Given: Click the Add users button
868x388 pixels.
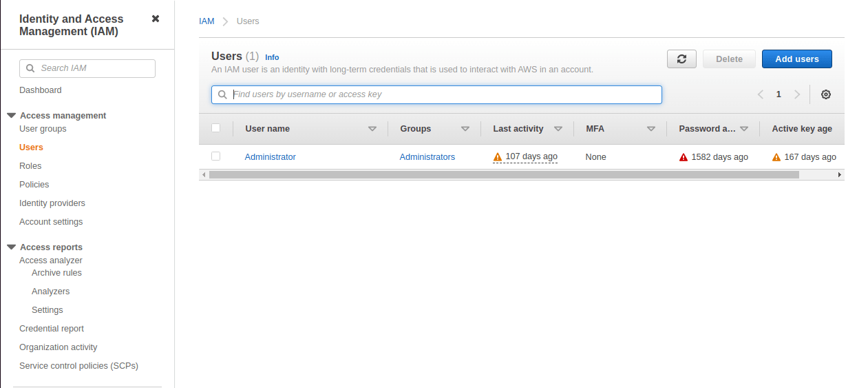Looking at the screenshot, I should pyautogui.click(x=797, y=59).
